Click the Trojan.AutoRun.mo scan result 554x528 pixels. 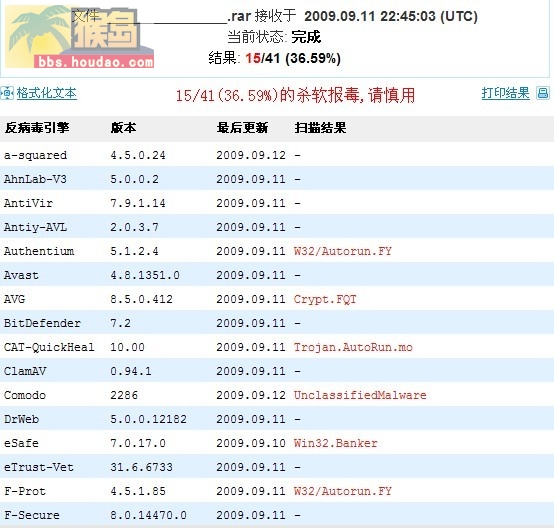[353, 347]
